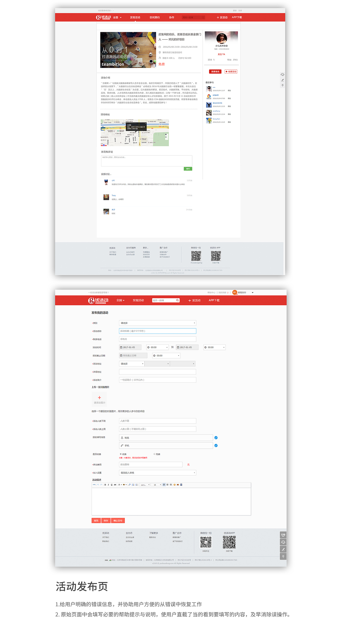Click the 我要报名 button
The width and height of the screenshot is (337, 644).
215,72
